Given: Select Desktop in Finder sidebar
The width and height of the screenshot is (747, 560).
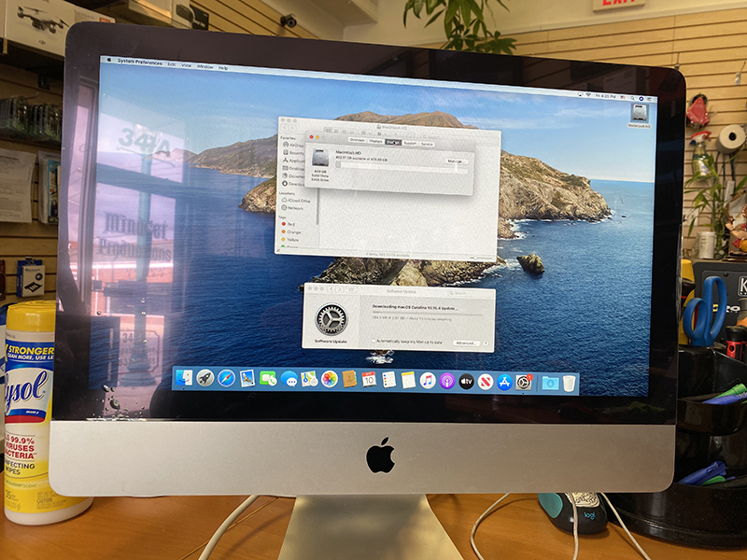Looking at the screenshot, I should 293,168.
